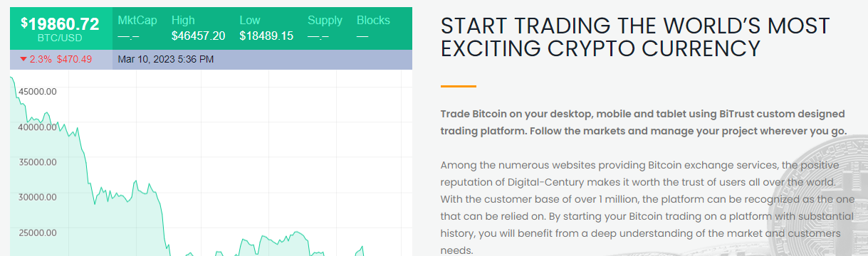The height and width of the screenshot is (256, 868).
Task: Click the 35000.00 chart axis label
Action: 38,161
